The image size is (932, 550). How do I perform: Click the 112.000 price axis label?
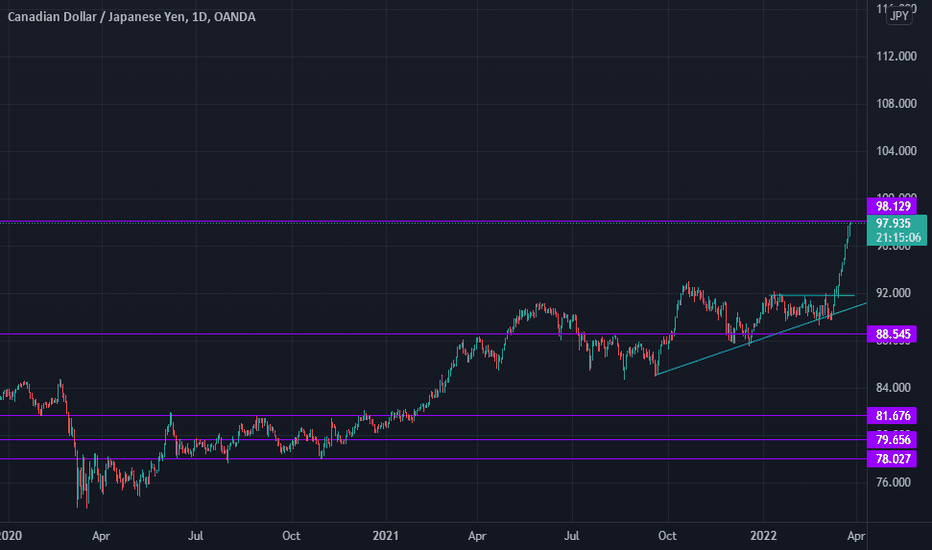pyautogui.click(x=896, y=56)
